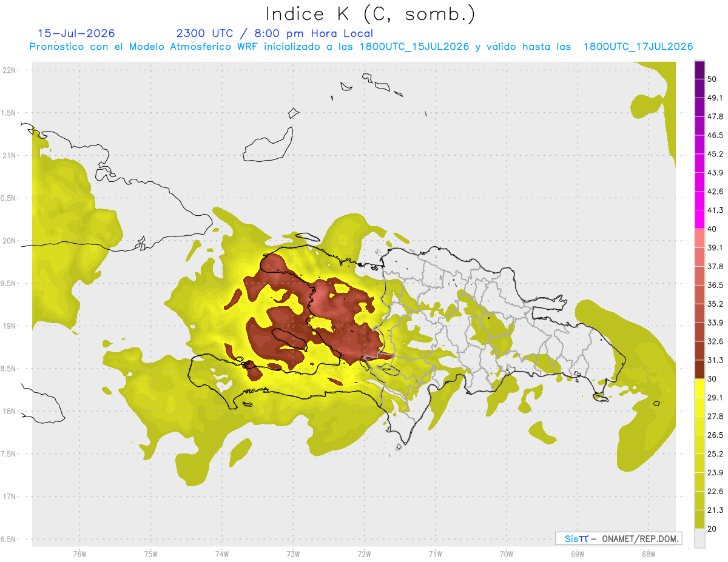This screenshot has width=728, height=562.
Task: Click the '32.6' color bar label
Action: [x=715, y=341]
